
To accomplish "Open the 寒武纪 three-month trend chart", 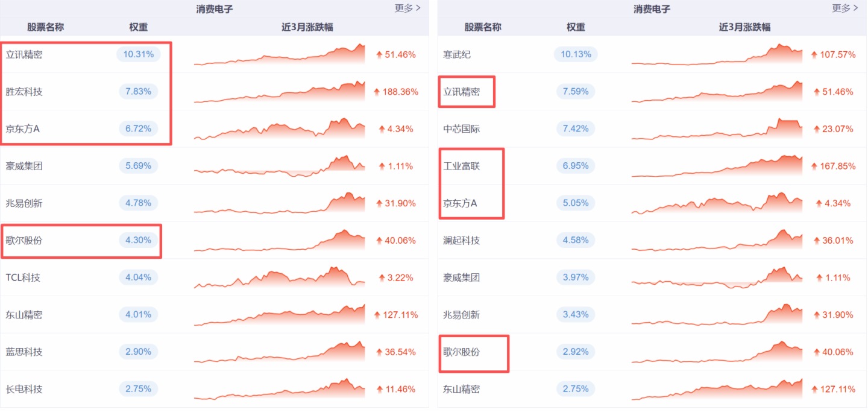I will point(717,55).
